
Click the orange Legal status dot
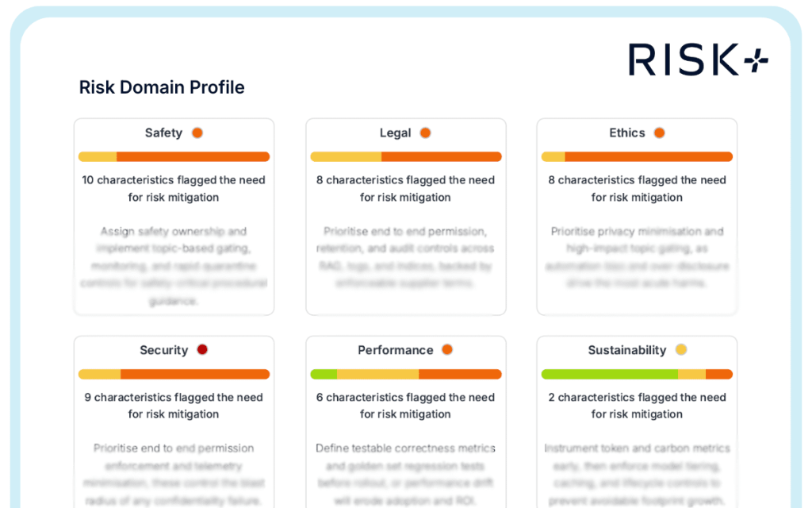click(x=425, y=133)
